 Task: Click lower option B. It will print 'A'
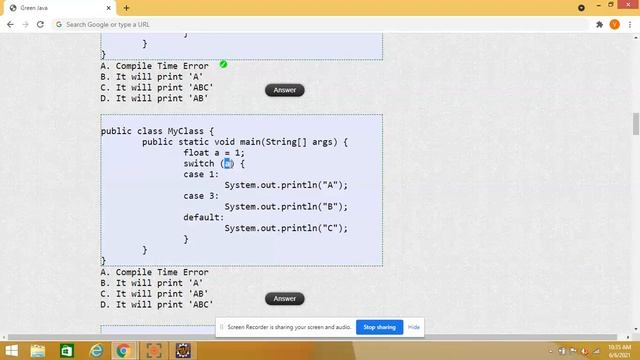click(x=152, y=283)
